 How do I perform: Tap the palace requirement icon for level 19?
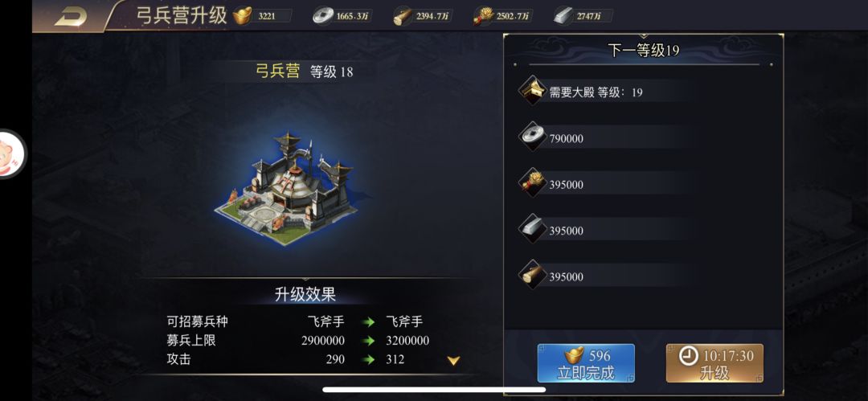pyautogui.click(x=533, y=90)
